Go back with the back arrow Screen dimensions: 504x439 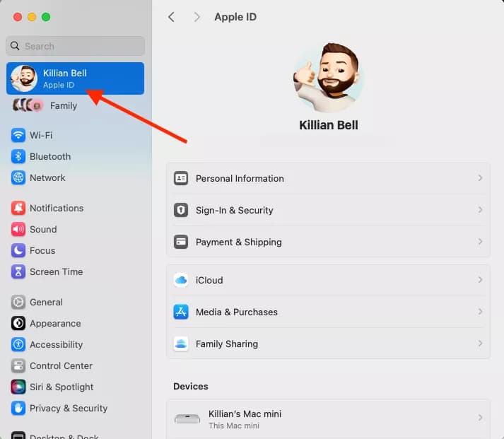(x=171, y=17)
